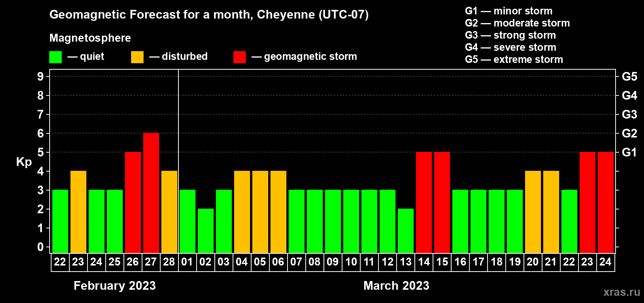Click date label 27 on the axis
The width and height of the screenshot is (644, 303).
(x=151, y=262)
